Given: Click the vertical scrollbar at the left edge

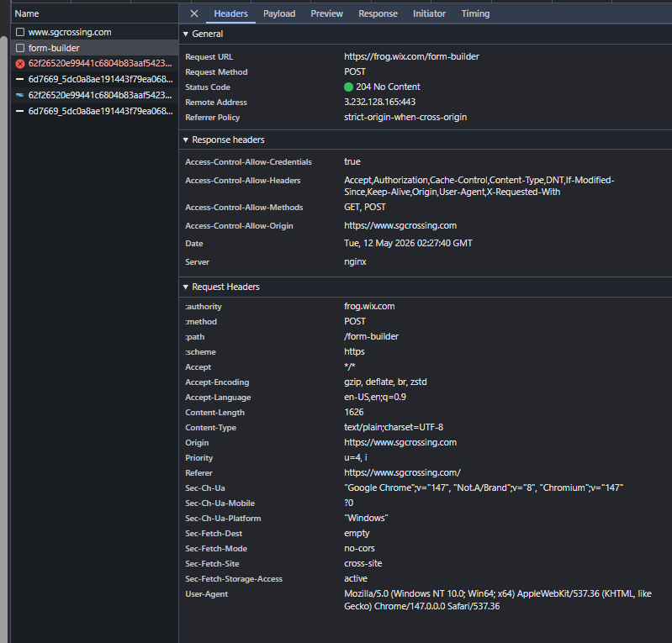Looking at the screenshot, I should point(4,340).
